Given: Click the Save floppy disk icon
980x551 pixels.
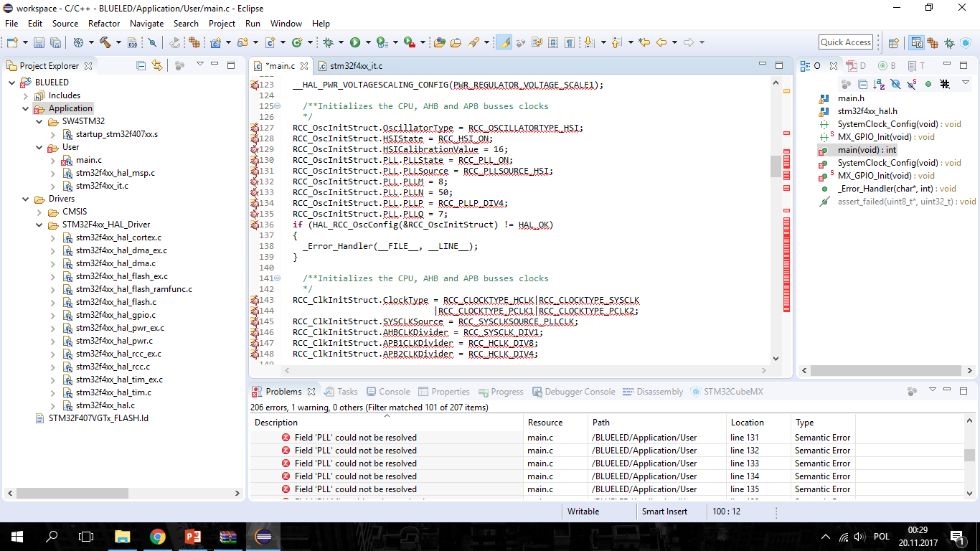Looking at the screenshot, I should pos(38,42).
